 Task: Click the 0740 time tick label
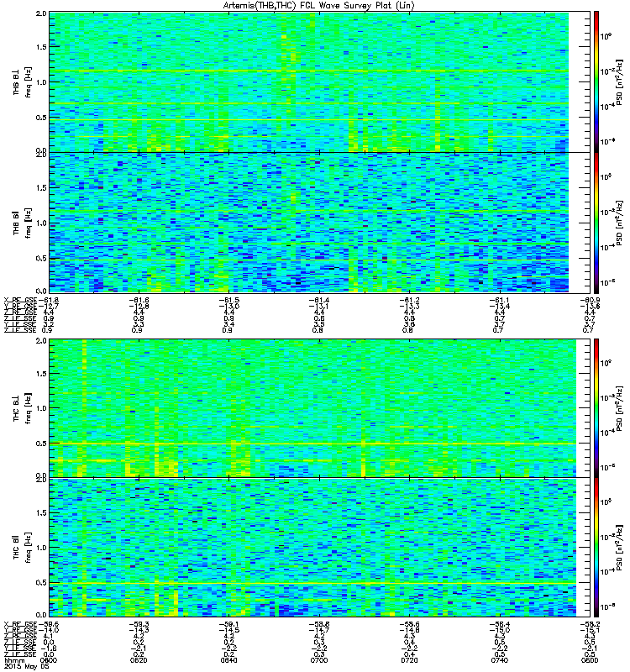(499, 660)
